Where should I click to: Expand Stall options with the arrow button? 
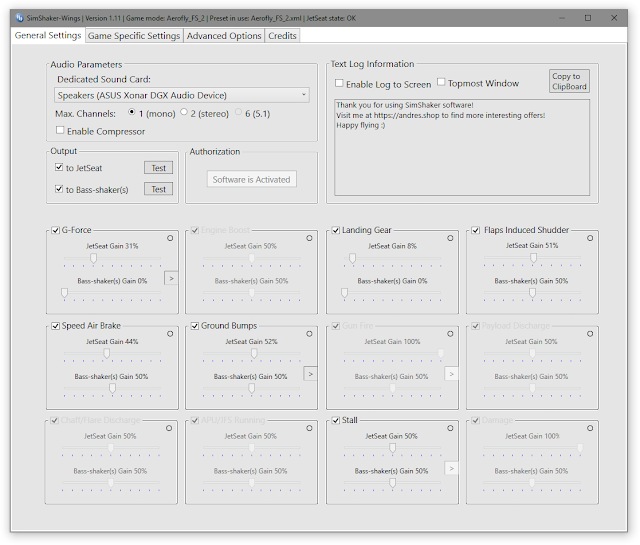click(451, 468)
